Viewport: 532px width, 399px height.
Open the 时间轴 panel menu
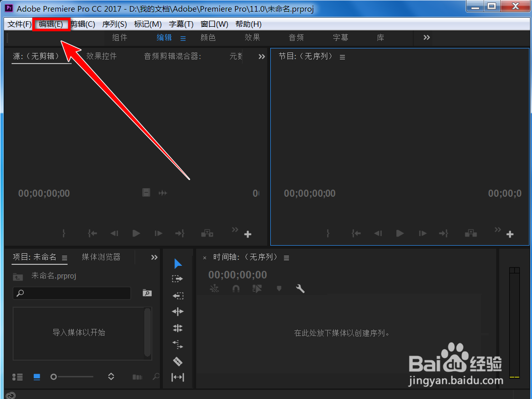[286, 258]
